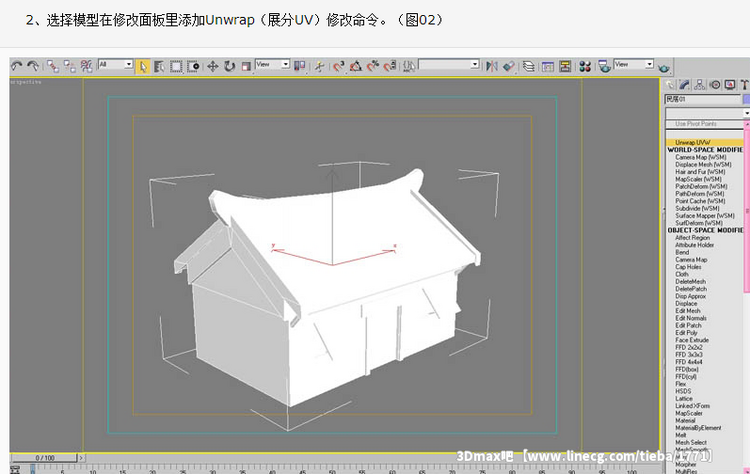This screenshot has width=750, height=474.
Task: Choose Face Extrude modifier
Action: click(x=692, y=340)
